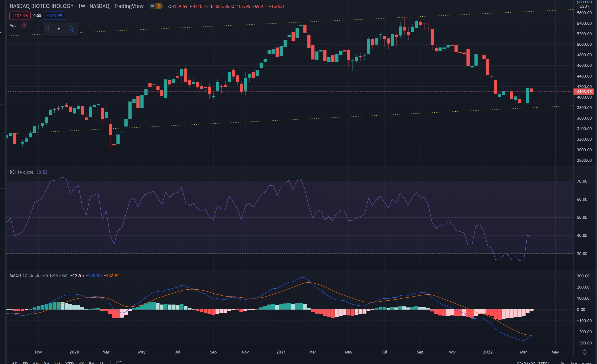Click the RSI 30.00 axis label

pyautogui.click(x=582, y=253)
